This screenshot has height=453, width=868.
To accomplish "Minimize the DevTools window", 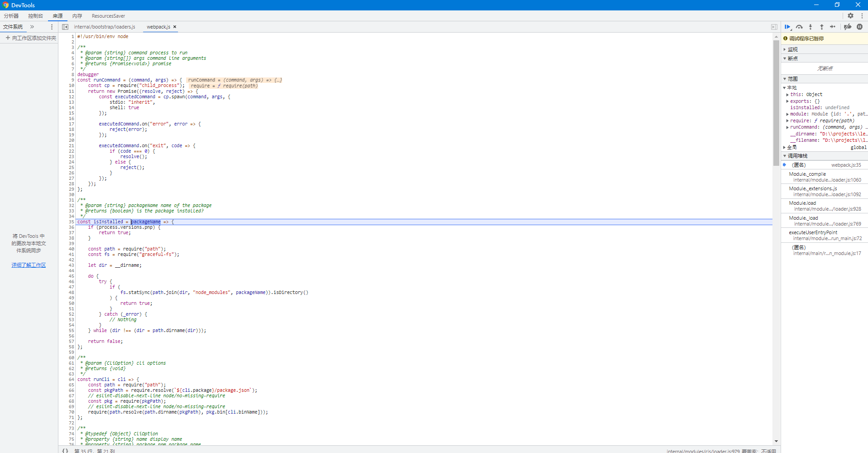I will (816, 5).
